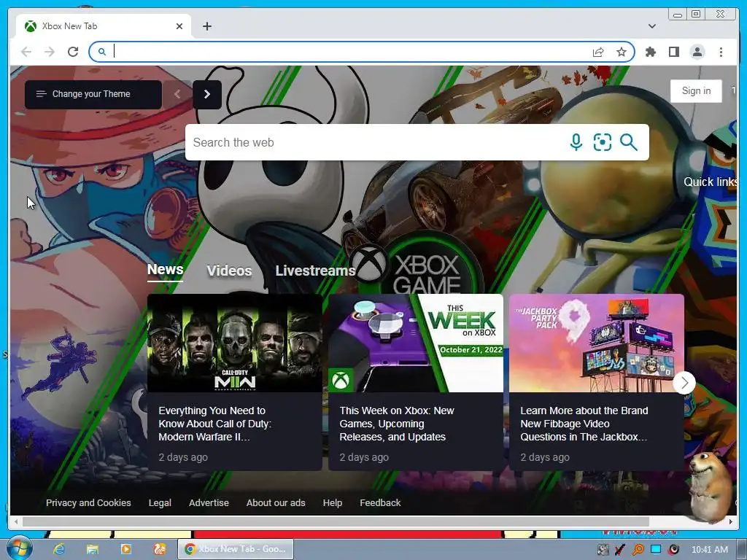Image resolution: width=747 pixels, height=560 pixels.
Task: Open Learn More about Fibbage headline
Action: pyautogui.click(x=584, y=424)
